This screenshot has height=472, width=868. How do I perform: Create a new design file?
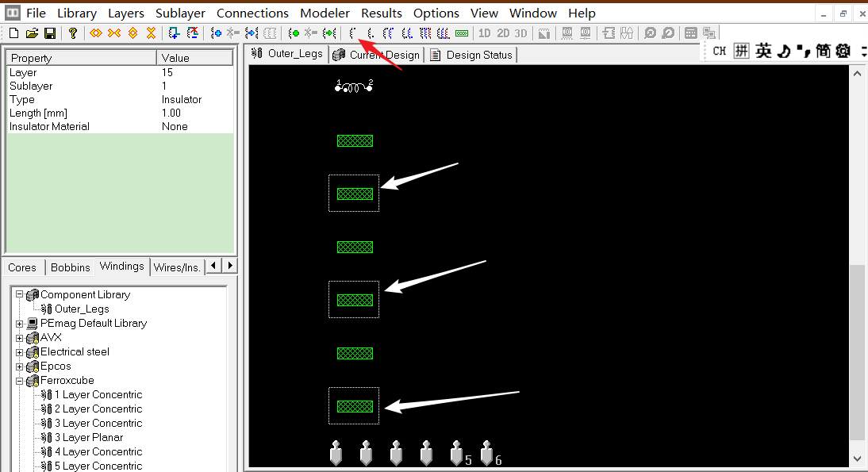[x=13, y=33]
